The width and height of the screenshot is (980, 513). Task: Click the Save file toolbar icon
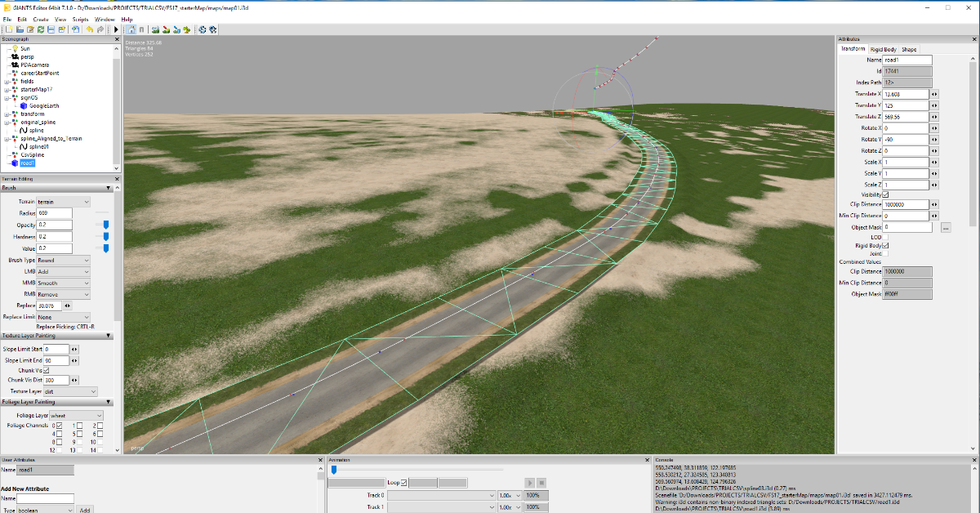(51, 29)
